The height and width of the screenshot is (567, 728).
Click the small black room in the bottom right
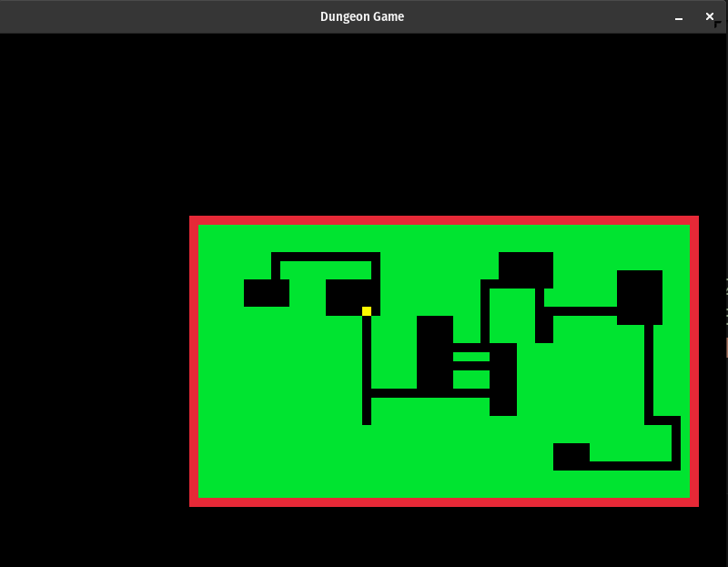click(x=571, y=457)
